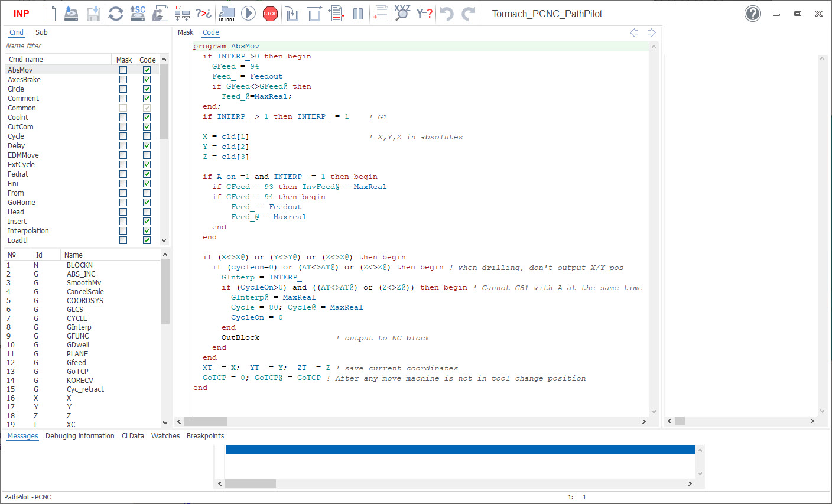The width and height of the screenshot is (832, 504).
Task: Click the right arrow of code horizontal scrollbar
Action: 643,421
